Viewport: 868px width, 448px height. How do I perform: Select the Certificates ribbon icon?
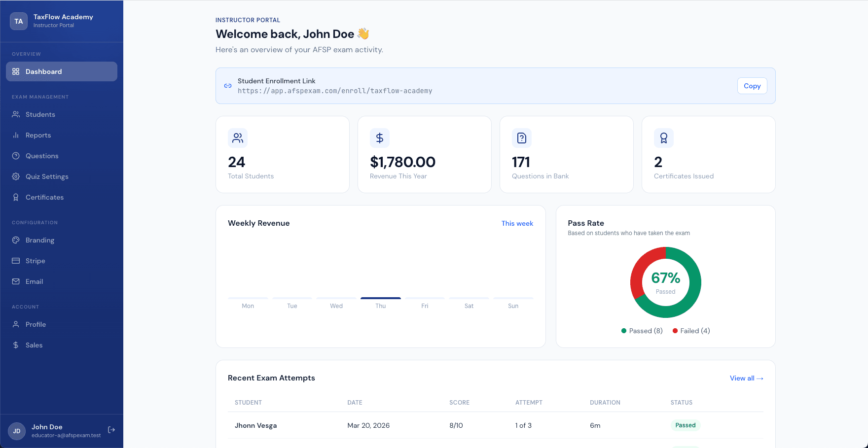pos(16,197)
